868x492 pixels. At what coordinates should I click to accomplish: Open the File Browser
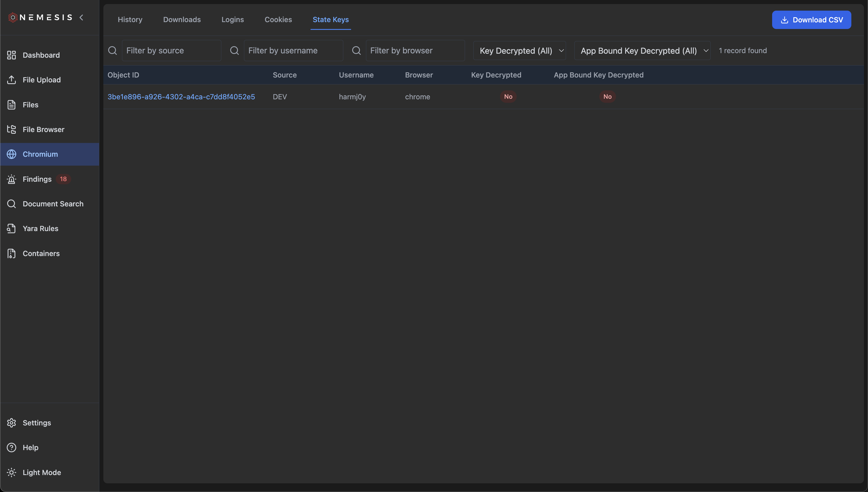click(x=43, y=129)
